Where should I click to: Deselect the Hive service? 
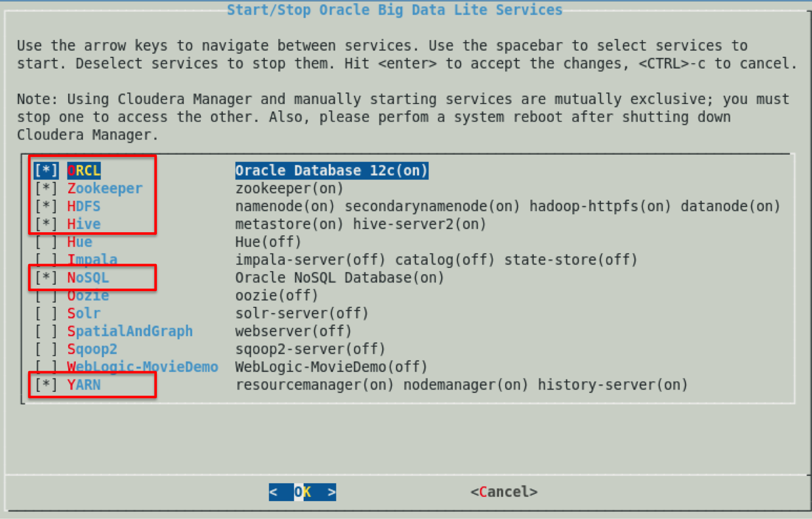pyautogui.click(x=46, y=224)
